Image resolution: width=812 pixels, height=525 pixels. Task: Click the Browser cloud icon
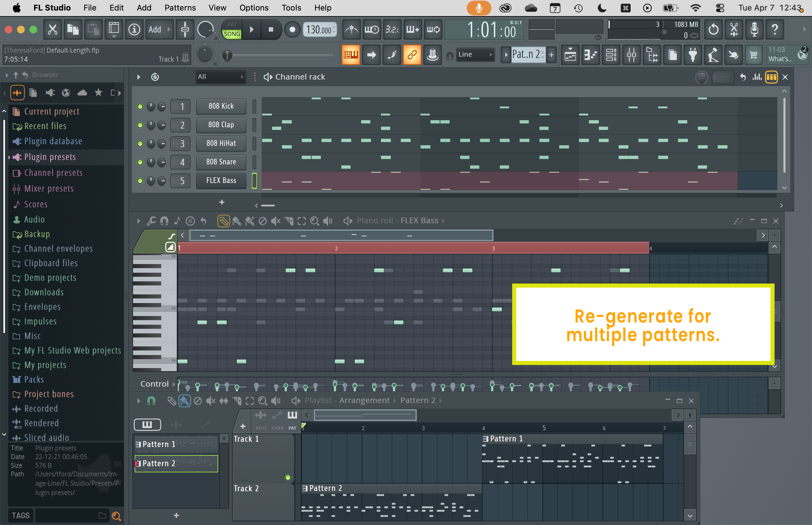82,93
